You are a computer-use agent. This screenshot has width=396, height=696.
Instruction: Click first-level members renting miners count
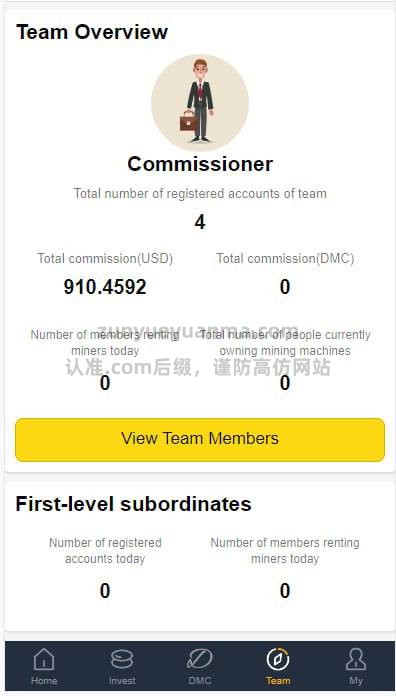pyautogui.click(x=285, y=591)
